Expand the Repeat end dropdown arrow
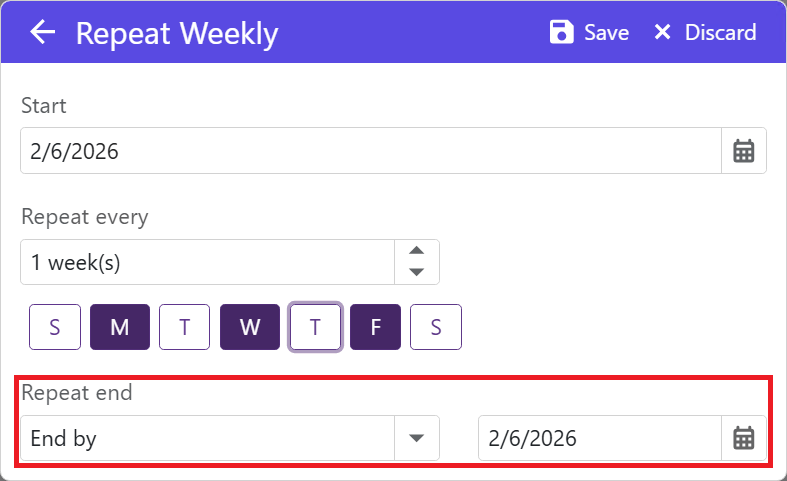 click(417, 438)
